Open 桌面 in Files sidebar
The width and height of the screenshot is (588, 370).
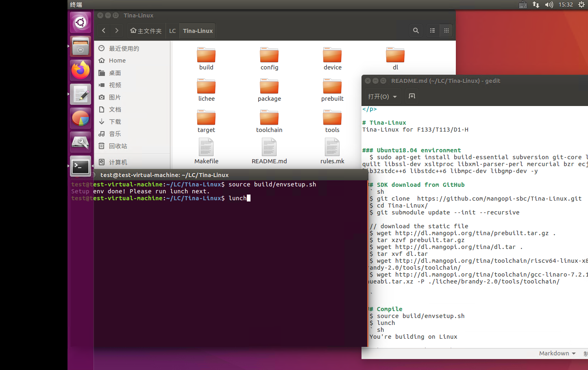[x=132, y=73]
